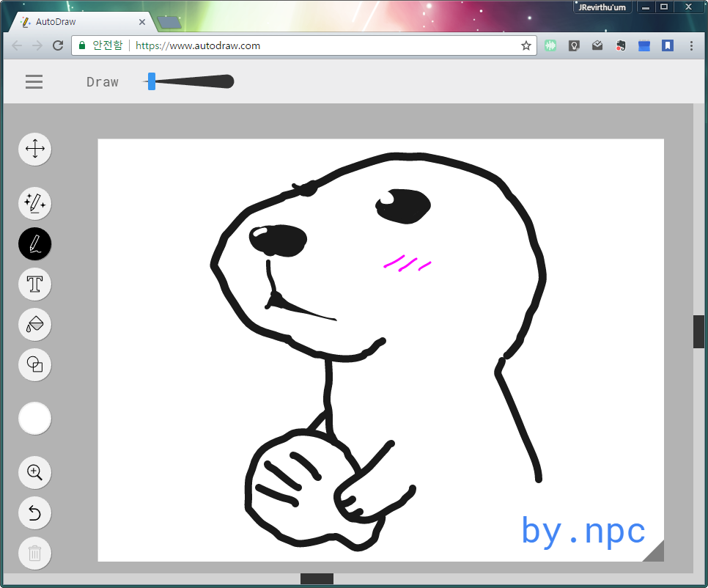Open the hamburger menu
708x588 pixels.
(x=34, y=82)
